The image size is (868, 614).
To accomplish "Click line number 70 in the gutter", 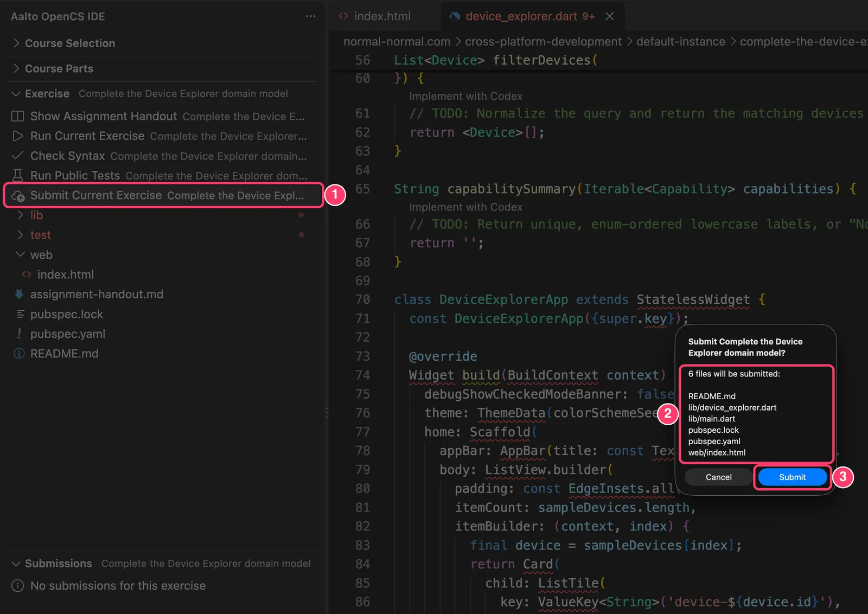I will pyautogui.click(x=362, y=299).
